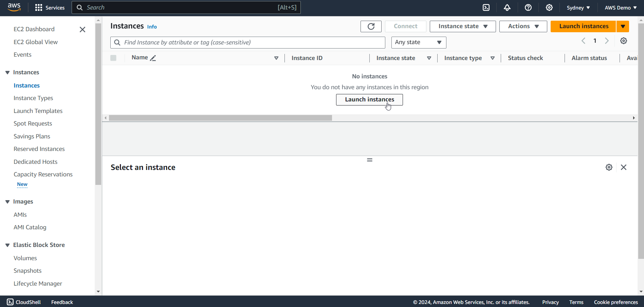Click the AWS logo home icon

(14, 7)
